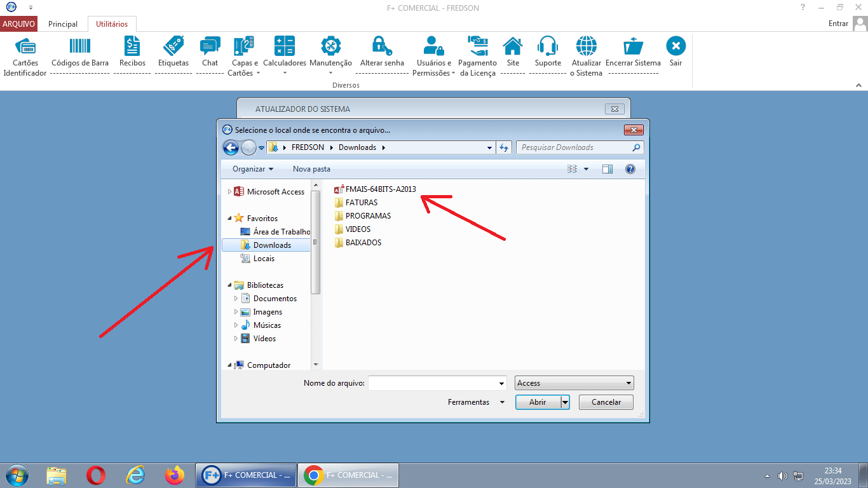
Task: Open the Recibos ribbon icon
Action: (132, 46)
